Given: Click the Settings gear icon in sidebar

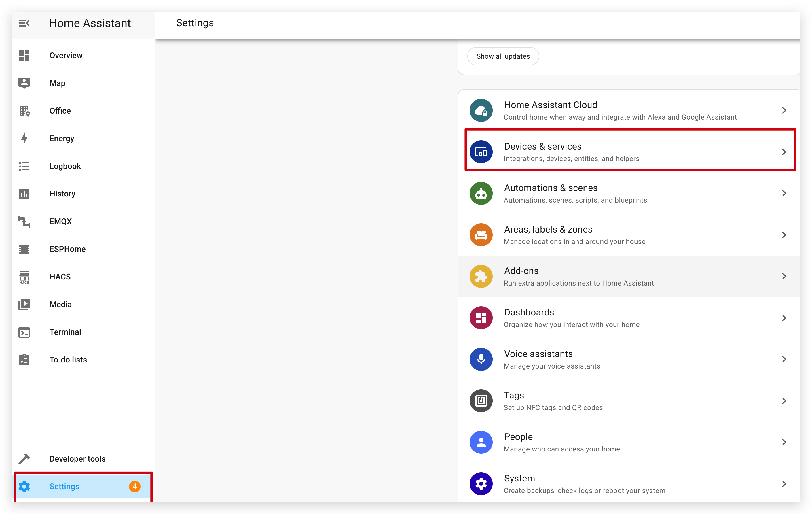Looking at the screenshot, I should [x=24, y=486].
